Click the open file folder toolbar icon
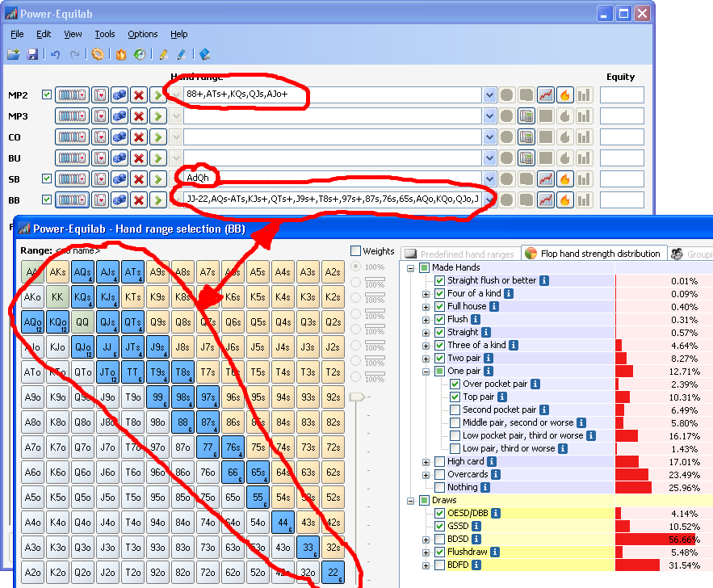 click(14, 55)
